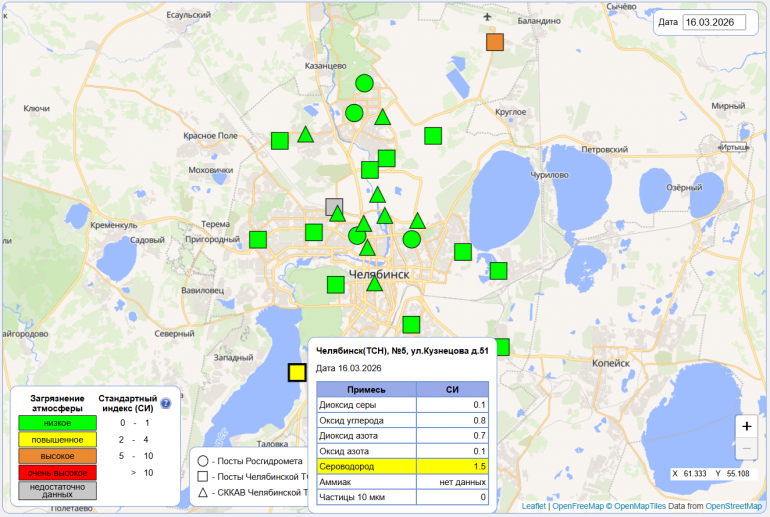
Task: Follow the OpenStreetMap link
Action: (733, 507)
